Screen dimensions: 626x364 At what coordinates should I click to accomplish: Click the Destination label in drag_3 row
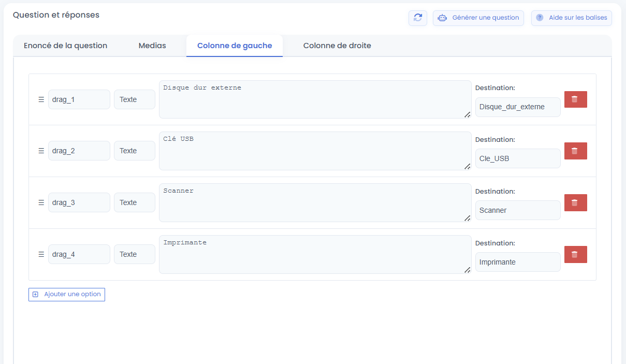495,192
